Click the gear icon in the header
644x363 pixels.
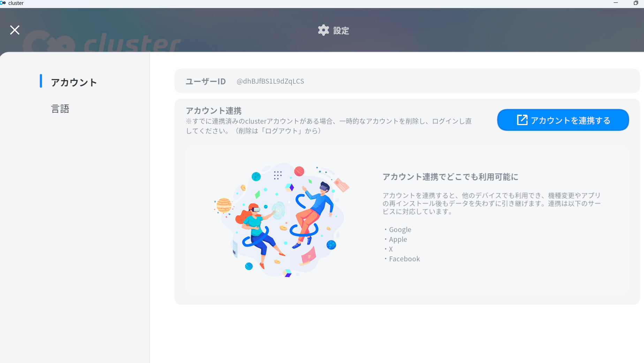coord(323,30)
